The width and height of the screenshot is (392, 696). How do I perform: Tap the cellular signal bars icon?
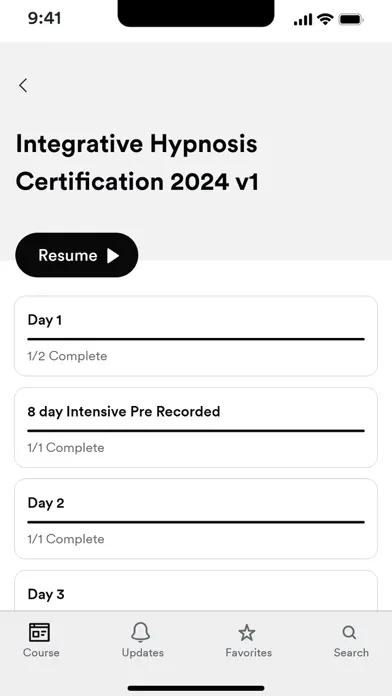coord(303,20)
